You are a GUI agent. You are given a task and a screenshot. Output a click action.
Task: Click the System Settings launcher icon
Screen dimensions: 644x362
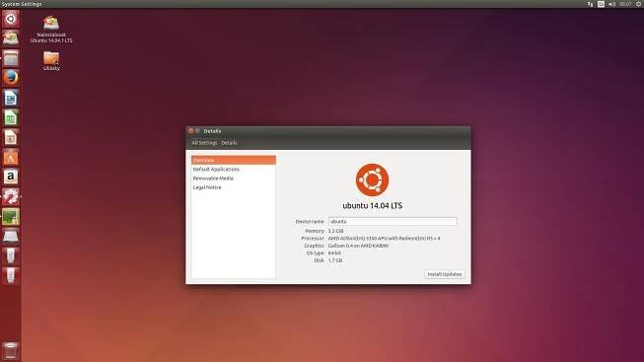[x=11, y=197]
